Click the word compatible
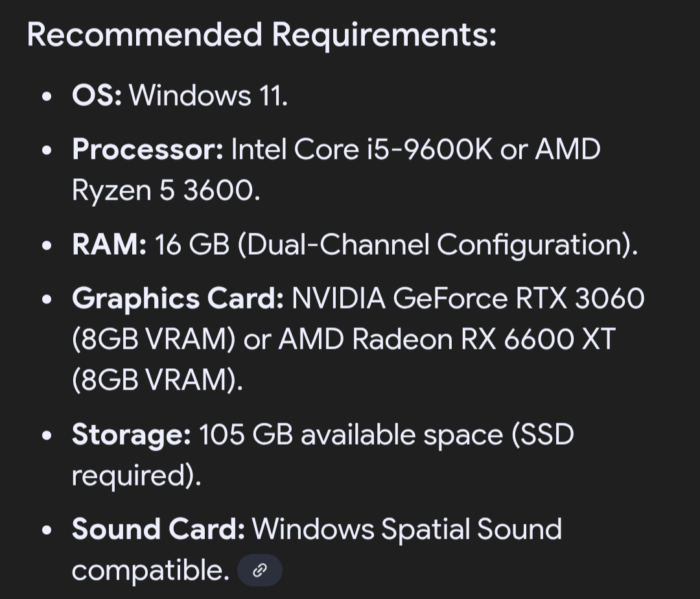The image size is (700, 599). tap(150, 570)
